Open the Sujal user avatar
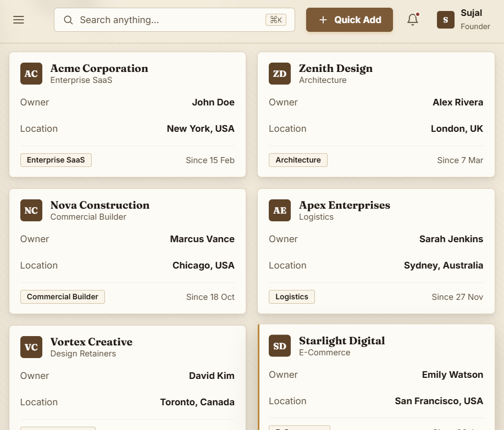Screen dimensions: 504x430 click(446, 20)
